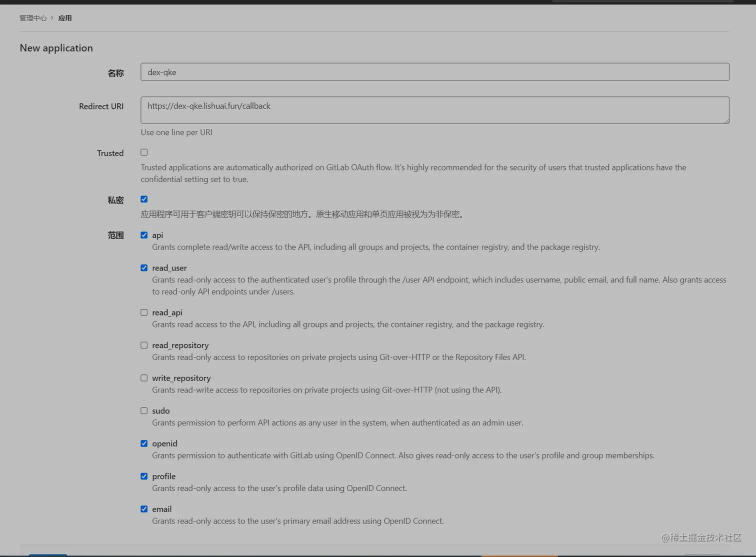Uncheck the openid scope
This screenshot has width=756, height=557.
click(x=144, y=443)
